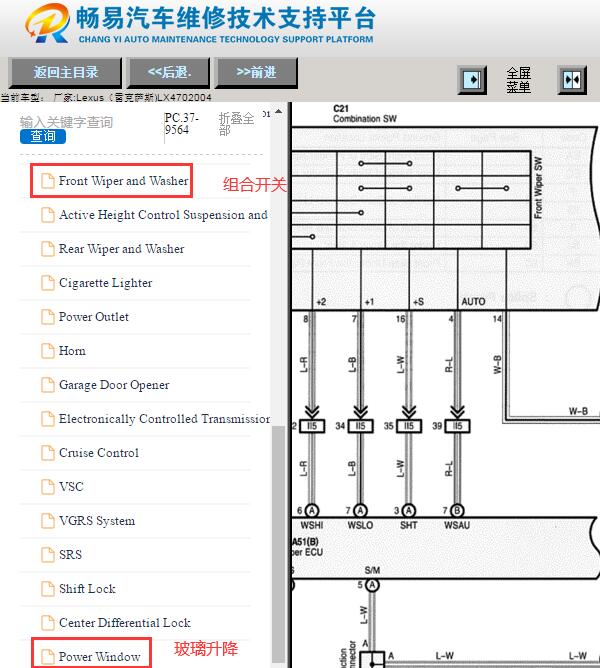
Task: Click the double-arrow panel toggle icon
Action: pos(572,80)
